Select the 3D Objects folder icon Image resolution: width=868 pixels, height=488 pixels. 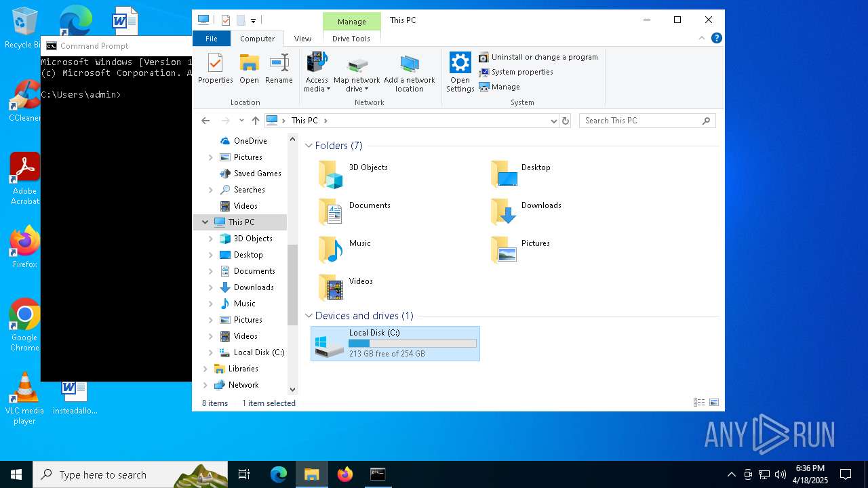(332, 174)
